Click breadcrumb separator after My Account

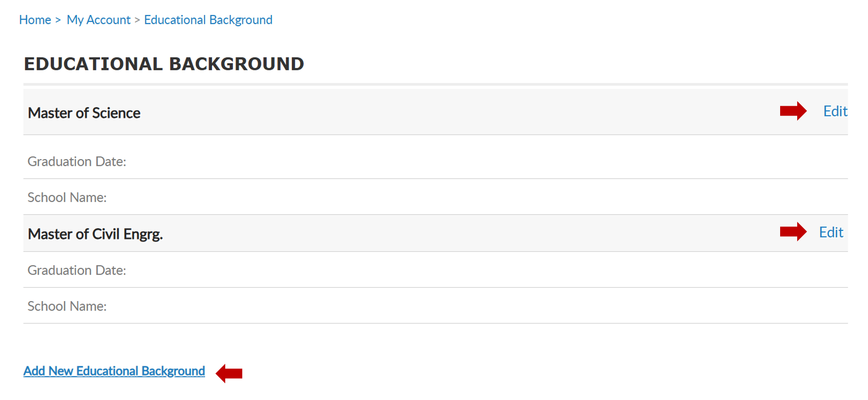[137, 20]
